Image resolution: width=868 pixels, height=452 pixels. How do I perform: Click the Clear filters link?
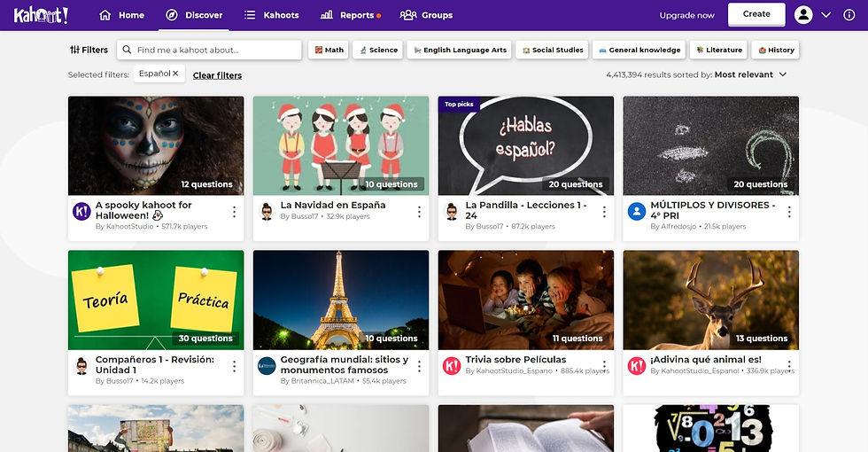tap(217, 75)
